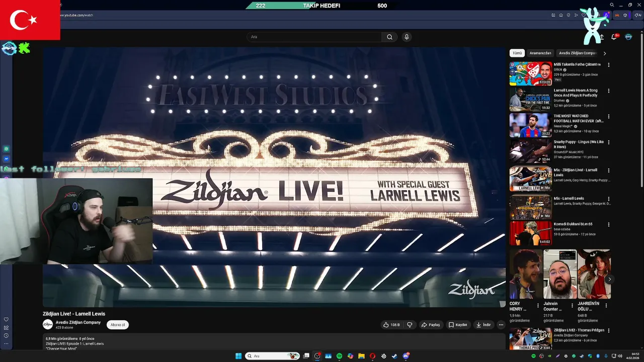The height and width of the screenshot is (362, 644).
Task: Click the YouTube search field Ara
Action: (314, 37)
